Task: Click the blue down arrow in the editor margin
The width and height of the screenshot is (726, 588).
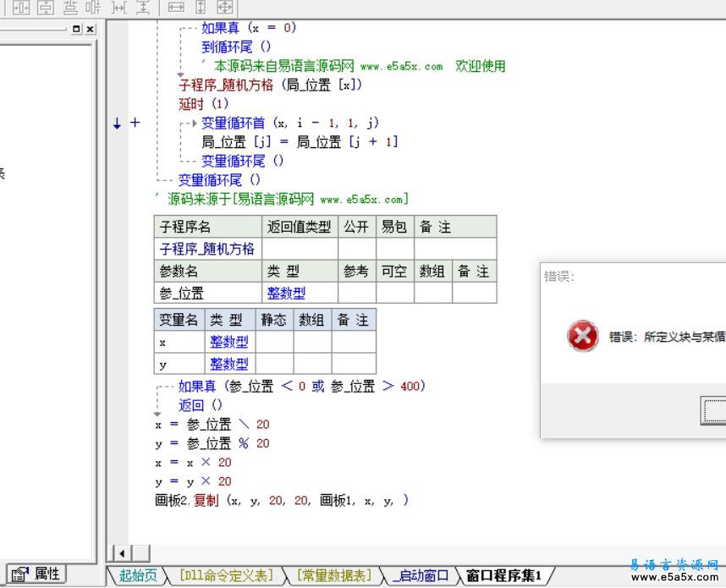Action: [x=117, y=124]
